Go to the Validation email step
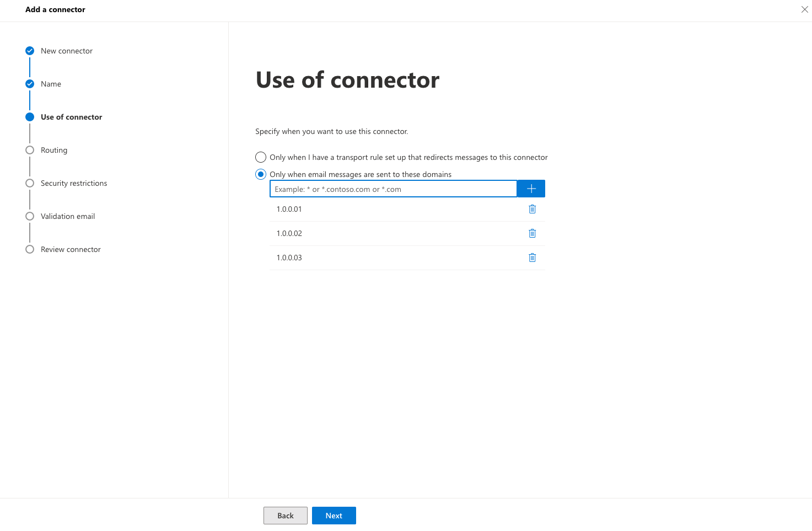Image resolution: width=812 pixels, height=531 pixels. (67, 216)
